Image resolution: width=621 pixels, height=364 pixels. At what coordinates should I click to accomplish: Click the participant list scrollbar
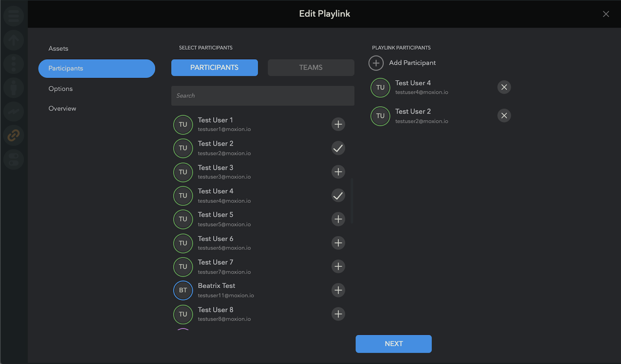tap(352, 201)
